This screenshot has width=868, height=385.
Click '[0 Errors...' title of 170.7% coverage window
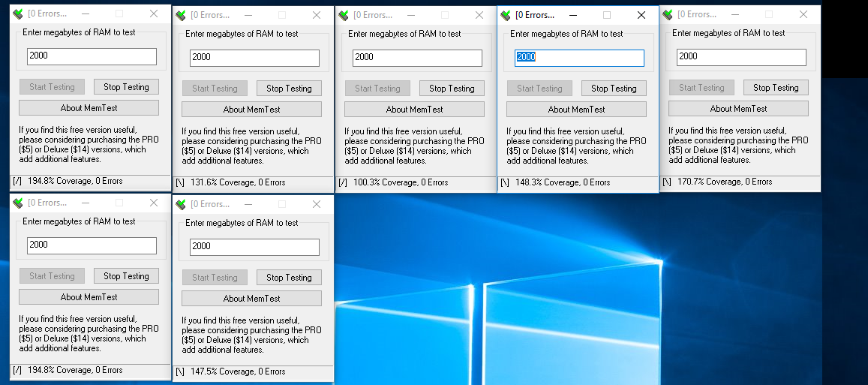click(697, 14)
